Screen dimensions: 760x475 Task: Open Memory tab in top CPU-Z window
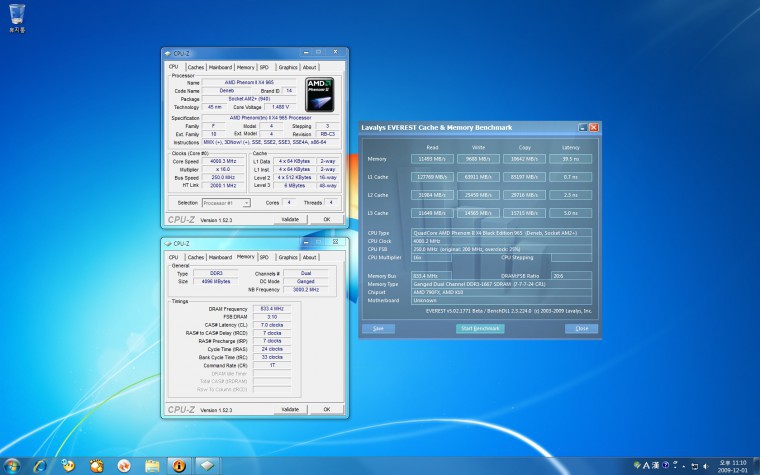[x=245, y=67]
